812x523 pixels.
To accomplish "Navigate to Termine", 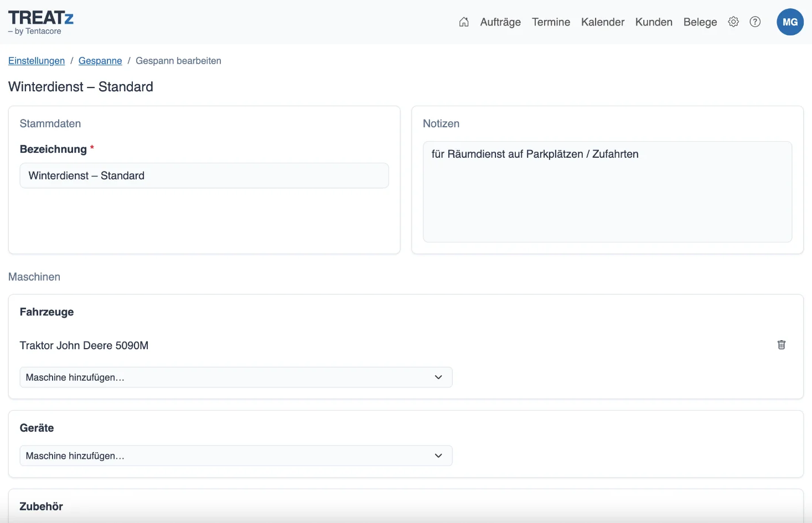I will point(551,22).
